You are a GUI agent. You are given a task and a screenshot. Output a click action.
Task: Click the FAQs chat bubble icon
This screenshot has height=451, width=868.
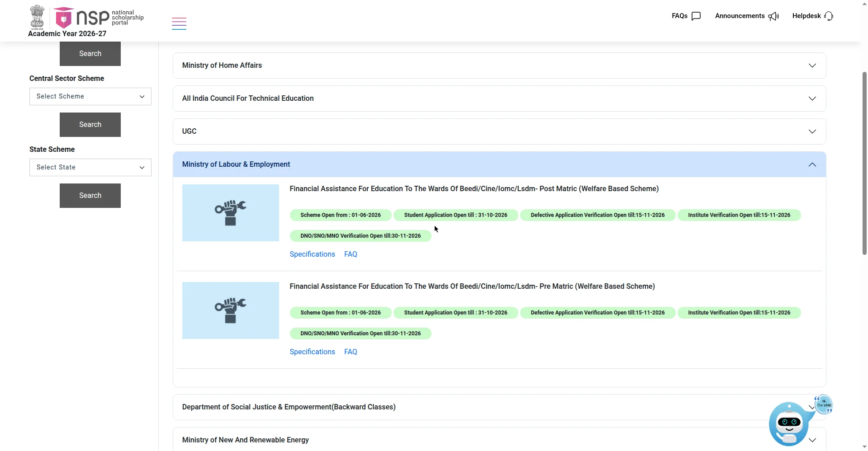[x=696, y=16]
